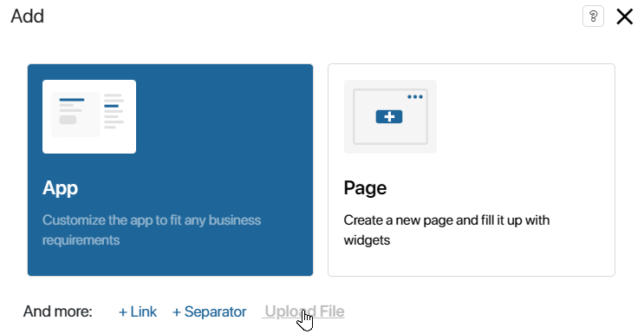This screenshot has height=334, width=644.
Task: Click the App layout thumbnail icon
Action: 89,116
